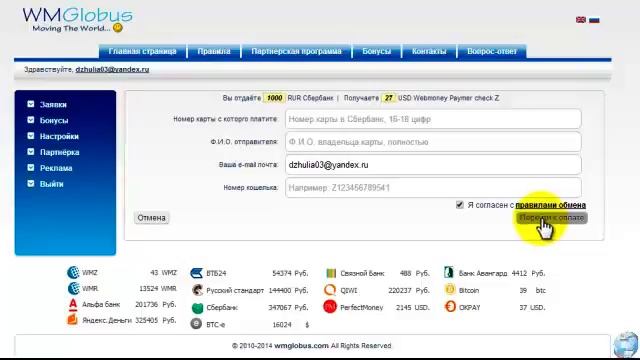Click highlighted amount 1000
This screenshot has height=360, width=640.
point(274,98)
